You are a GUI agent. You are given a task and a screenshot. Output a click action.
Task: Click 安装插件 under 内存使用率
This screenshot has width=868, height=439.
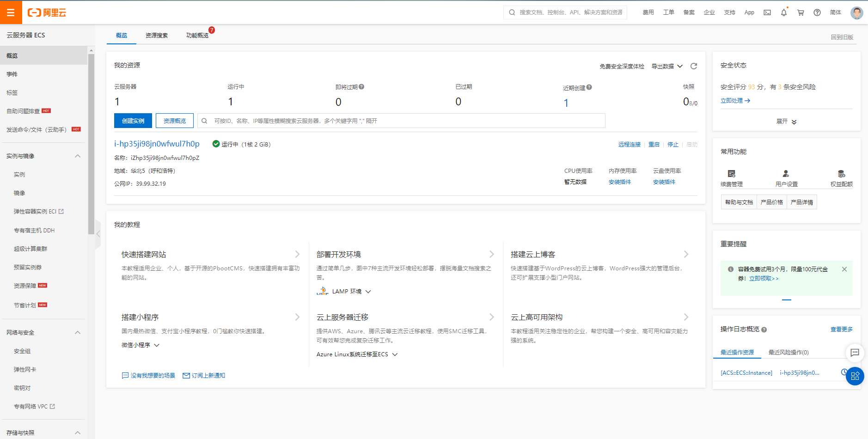[x=619, y=182]
